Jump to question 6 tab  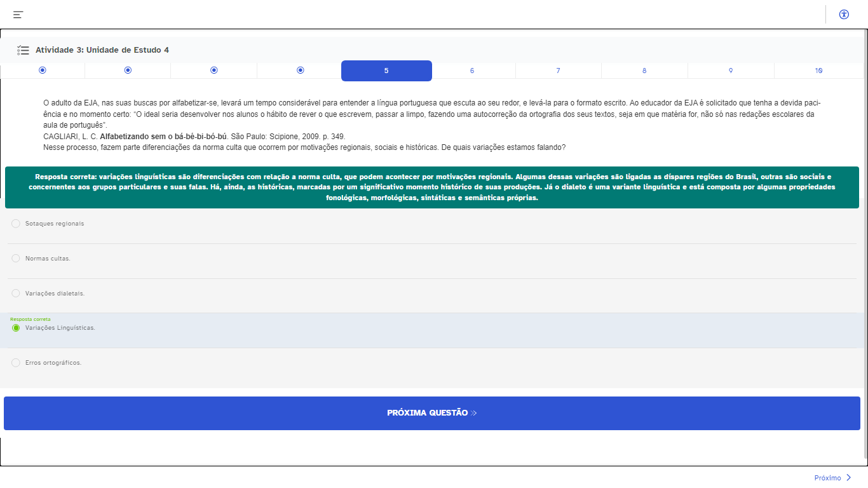(472, 71)
